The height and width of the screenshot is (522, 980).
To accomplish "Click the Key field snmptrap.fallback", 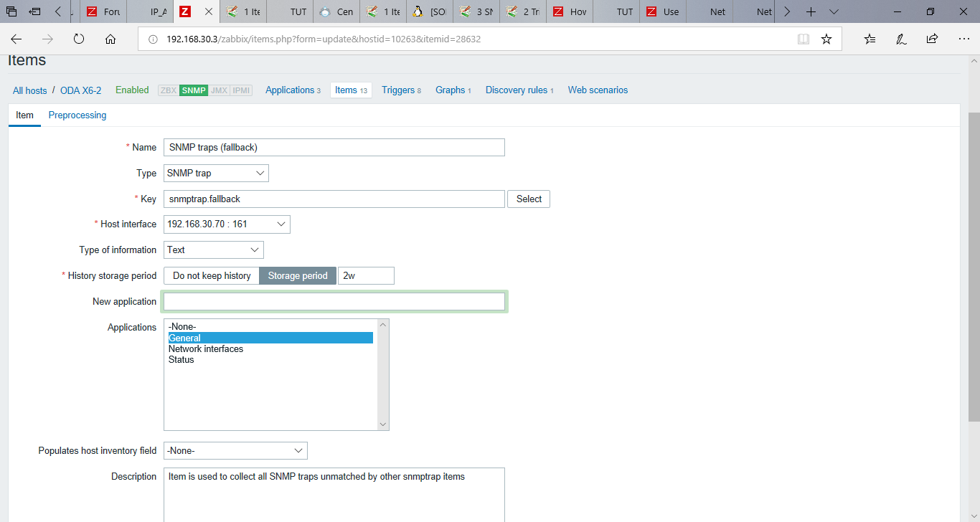I will tap(334, 199).
